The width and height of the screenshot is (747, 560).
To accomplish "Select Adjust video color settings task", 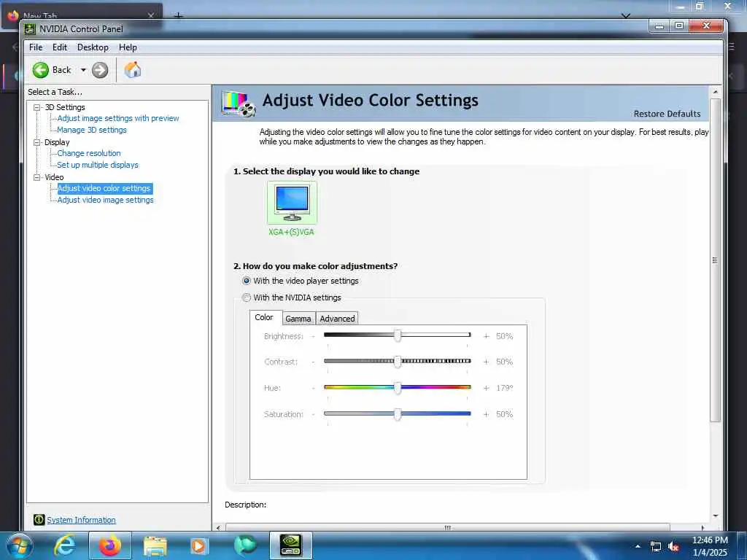I will [104, 189].
